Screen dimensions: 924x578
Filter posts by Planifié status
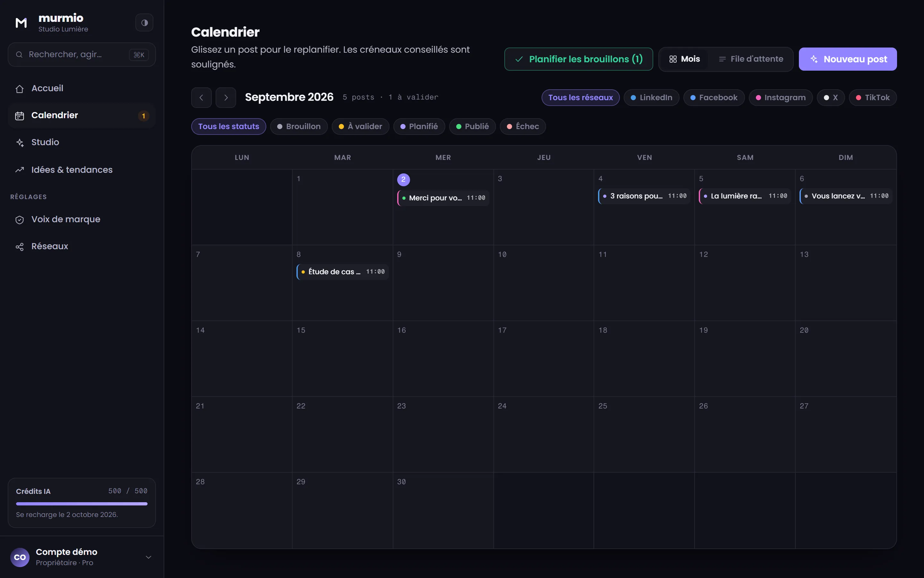tap(419, 127)
